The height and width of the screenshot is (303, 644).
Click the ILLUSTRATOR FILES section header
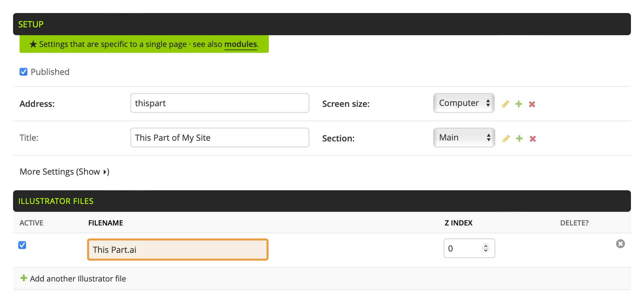pyautogui.click(x=56, y=201)
